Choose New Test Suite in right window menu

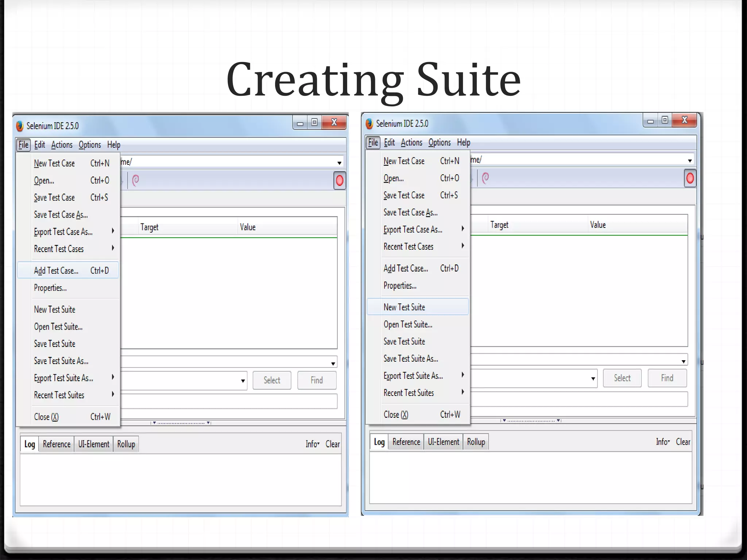[x=418, y=307]
